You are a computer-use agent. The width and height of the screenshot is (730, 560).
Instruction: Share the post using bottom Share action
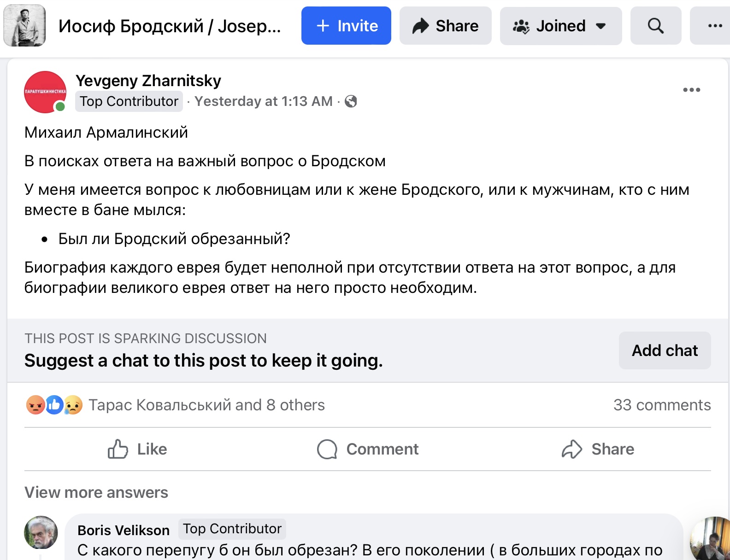598,449
